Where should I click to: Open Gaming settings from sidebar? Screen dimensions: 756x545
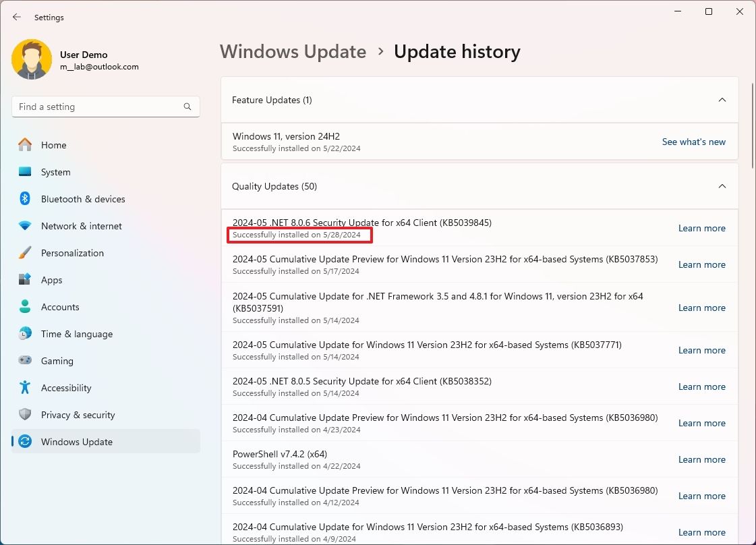click(57, 361)
